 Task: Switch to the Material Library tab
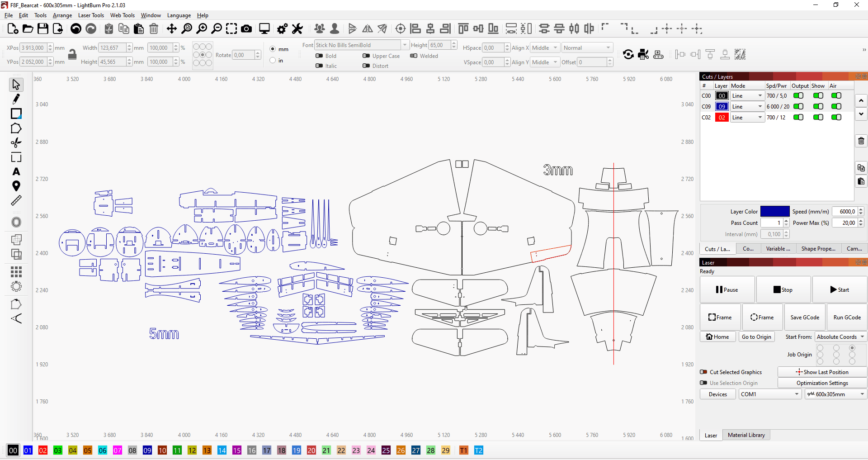(746, 435)
